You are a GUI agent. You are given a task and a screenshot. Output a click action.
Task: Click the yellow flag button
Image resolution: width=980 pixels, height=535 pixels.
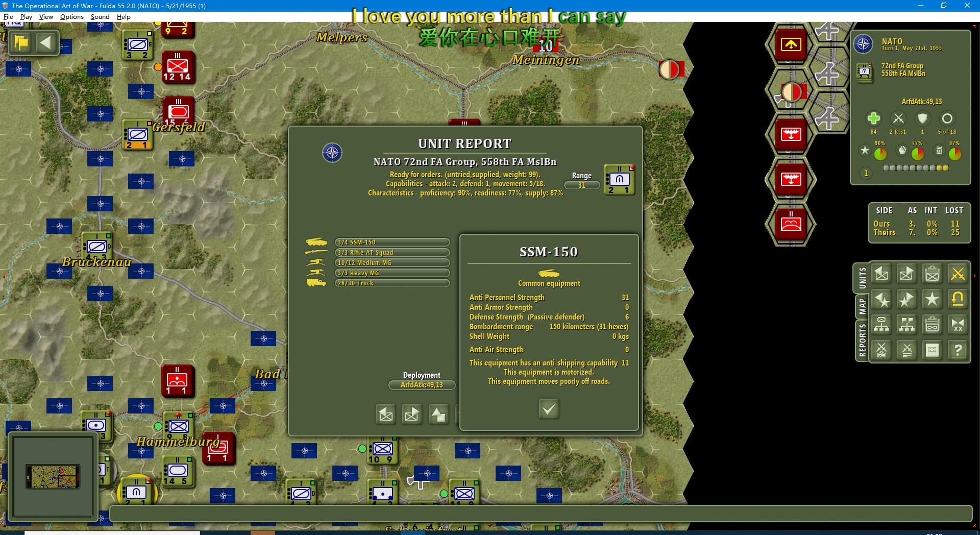21,42
